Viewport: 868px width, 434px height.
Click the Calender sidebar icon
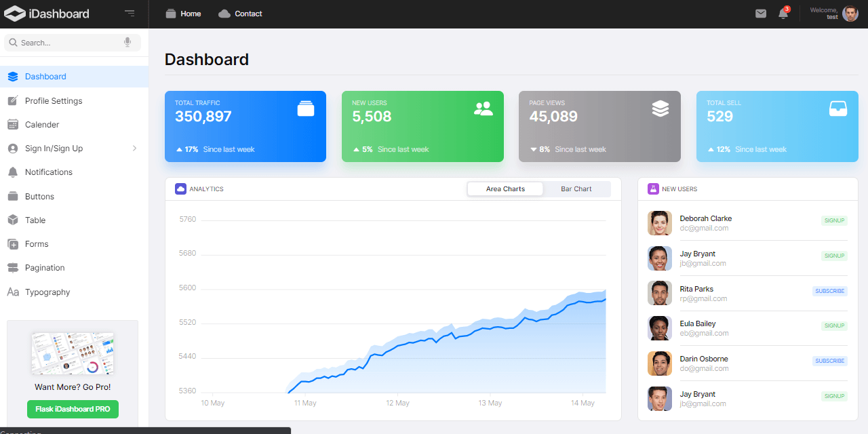click(x=13, y=125)
